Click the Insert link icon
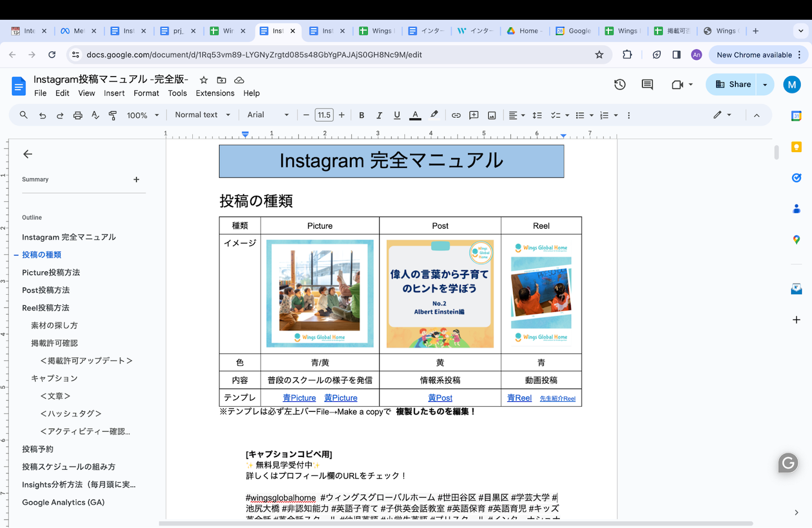 coord(456,115)
